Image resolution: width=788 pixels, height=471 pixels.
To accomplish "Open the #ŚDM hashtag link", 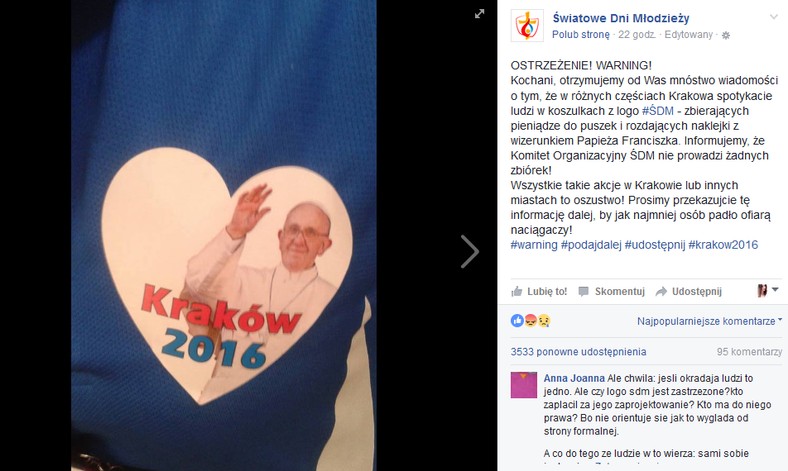I will (x=657, y=111).
